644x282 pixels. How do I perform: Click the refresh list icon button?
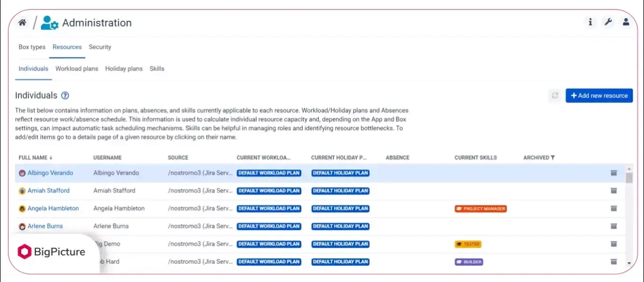[x=555, y=95]
